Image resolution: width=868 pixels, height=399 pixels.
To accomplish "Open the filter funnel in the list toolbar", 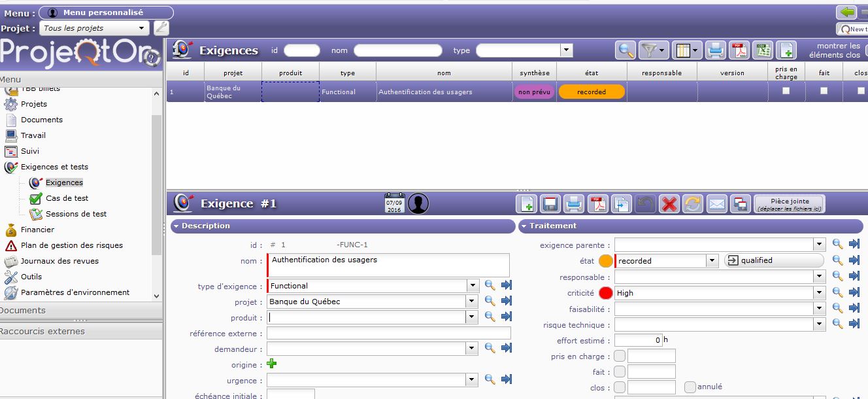I will point(652,50).
